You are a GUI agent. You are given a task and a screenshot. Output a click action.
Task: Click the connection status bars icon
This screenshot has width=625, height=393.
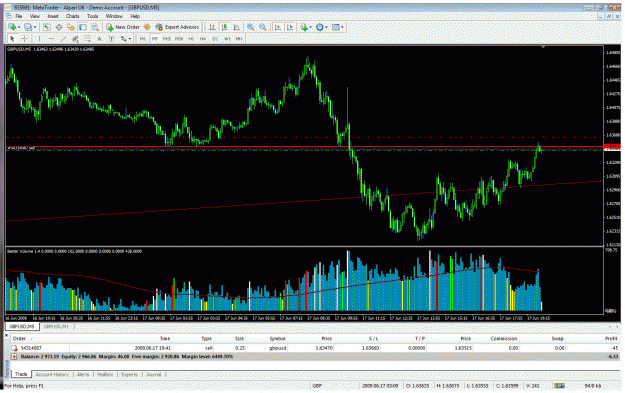(560, 386)
